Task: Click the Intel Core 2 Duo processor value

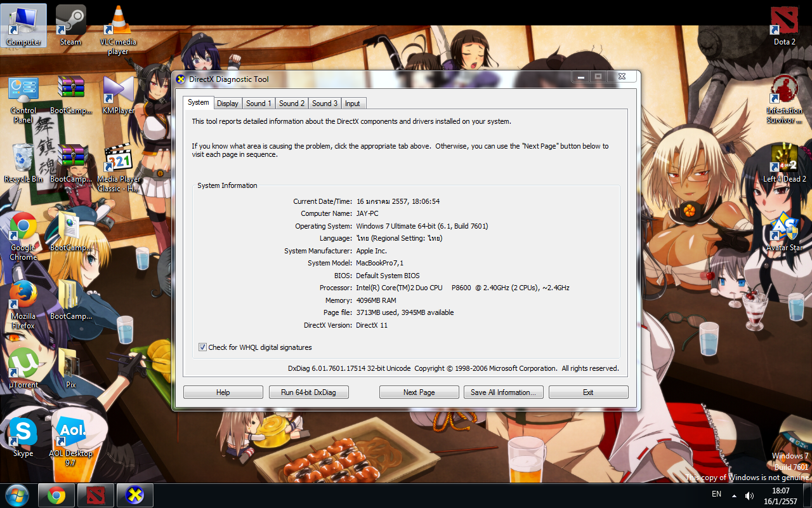Action: click(x=462, y=288)
